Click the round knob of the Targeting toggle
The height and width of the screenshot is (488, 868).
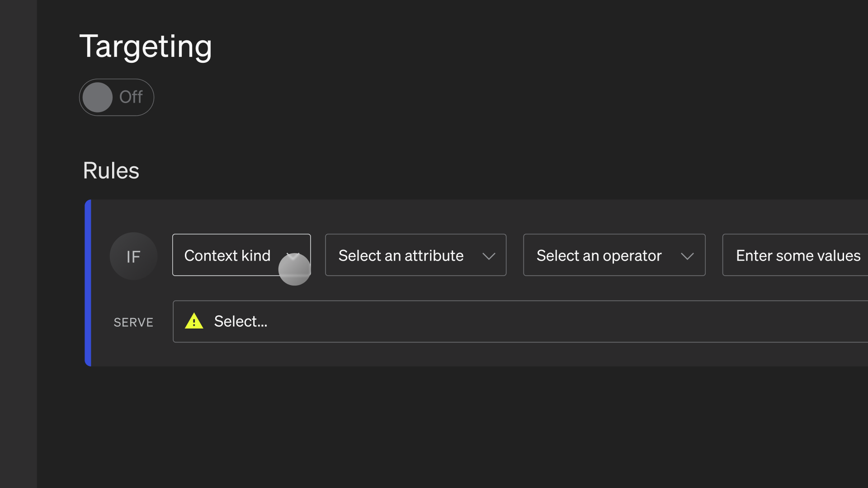[x=98, y=97]
